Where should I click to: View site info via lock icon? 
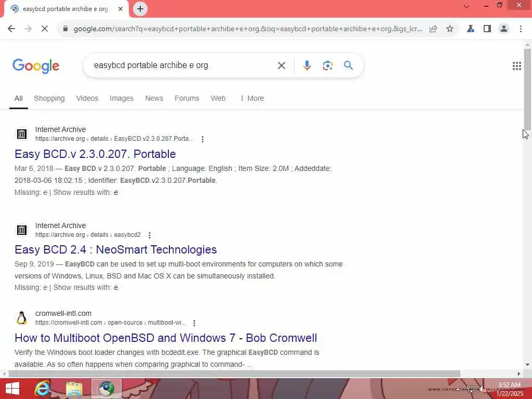tap(65, 29)
